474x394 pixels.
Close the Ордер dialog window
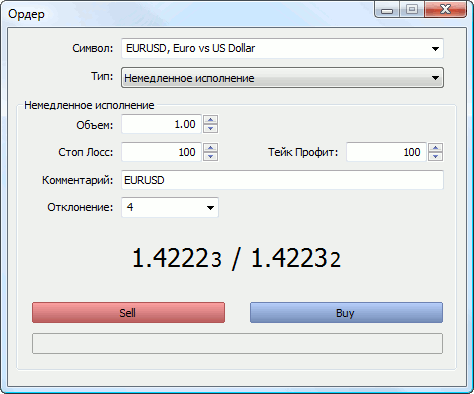445,9
